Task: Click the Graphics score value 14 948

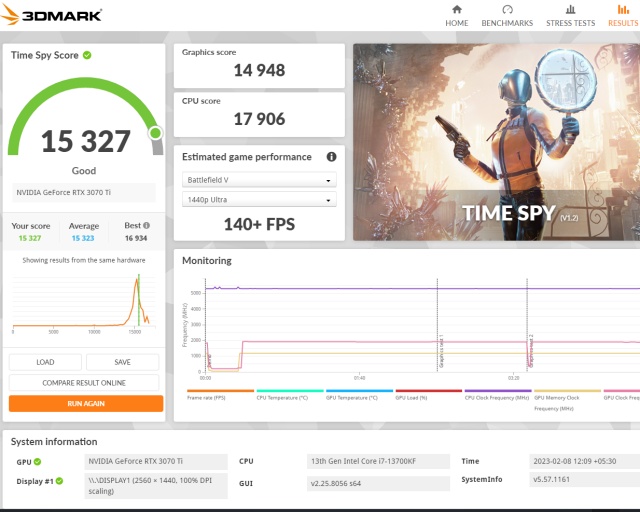Action: [259, 70]
